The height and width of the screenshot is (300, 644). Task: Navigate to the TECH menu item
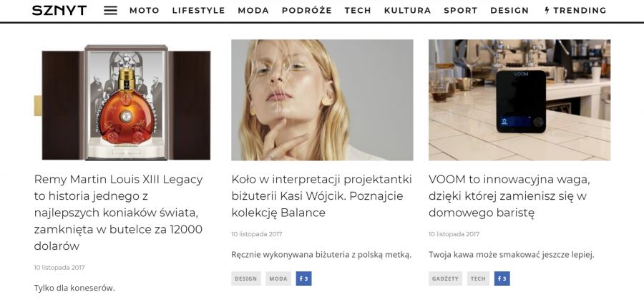pos(358,11)
